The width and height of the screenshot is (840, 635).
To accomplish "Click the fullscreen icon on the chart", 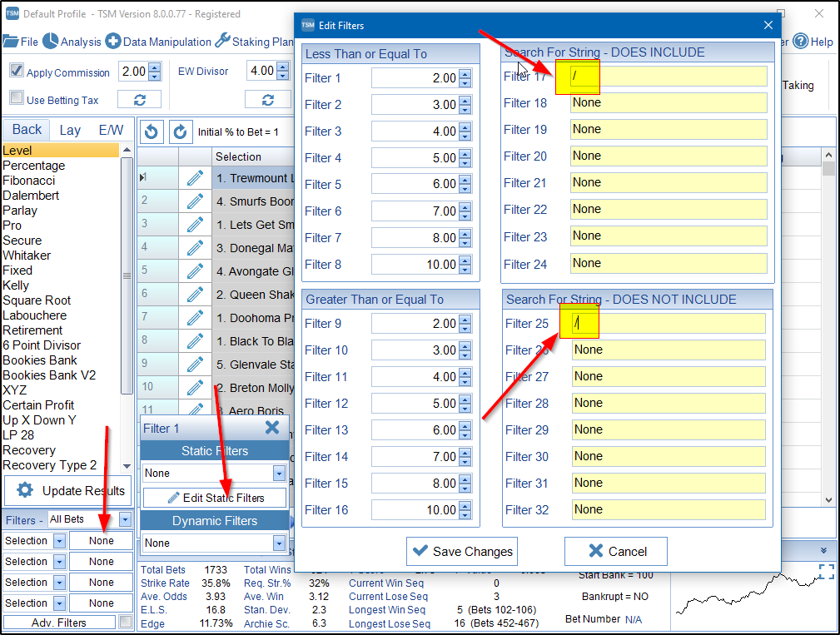I will 826,572.
